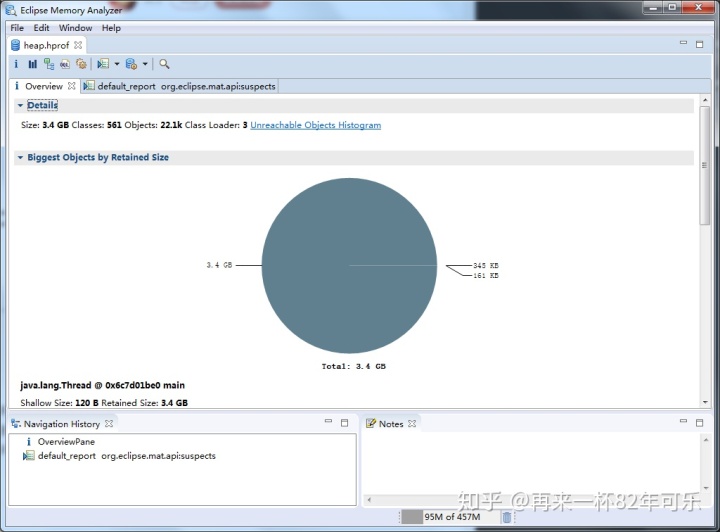Maximize the Notes view
This screenshot has height=532, width=720.
point(699,423)
